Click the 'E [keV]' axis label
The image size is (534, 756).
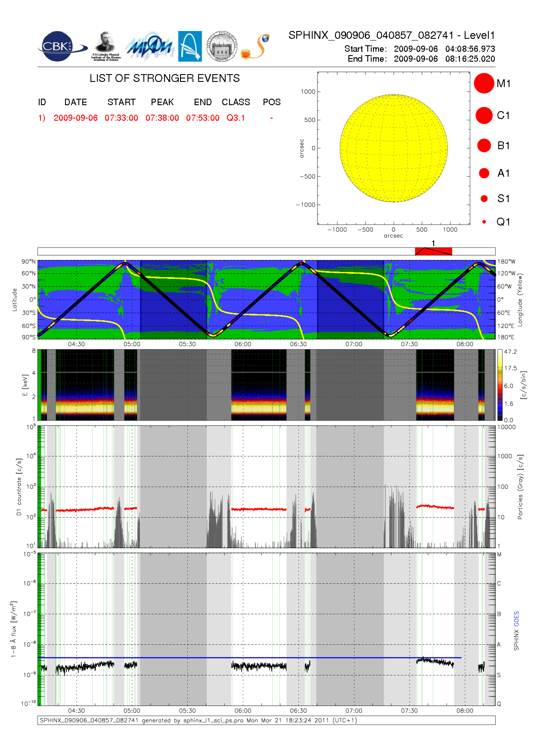(25, 385)
